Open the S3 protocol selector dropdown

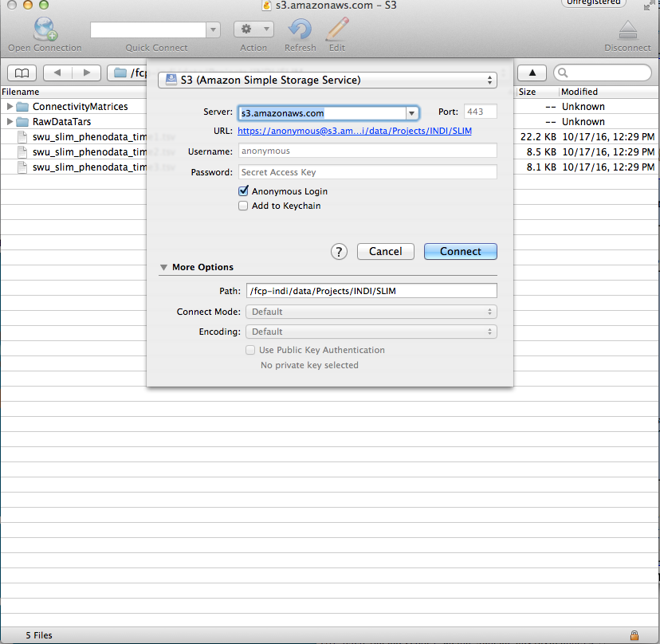tap(328, 80)
